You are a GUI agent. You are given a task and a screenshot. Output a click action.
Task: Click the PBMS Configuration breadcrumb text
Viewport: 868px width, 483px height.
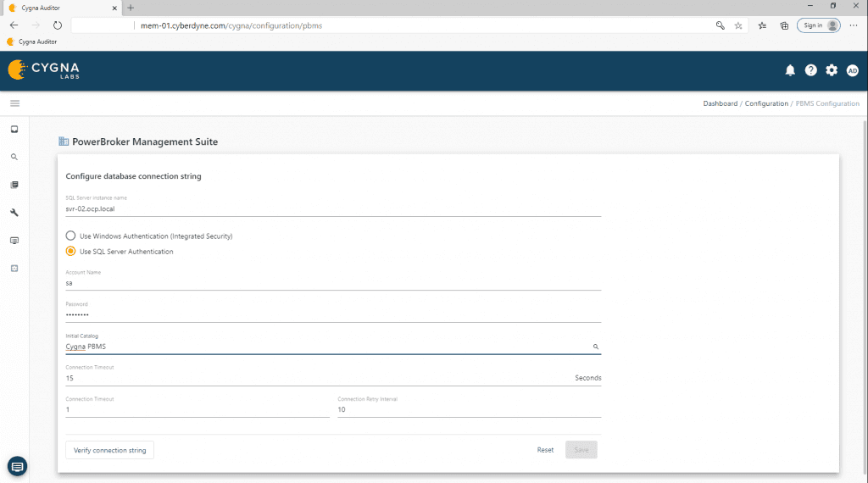click(x=827, y=103)
